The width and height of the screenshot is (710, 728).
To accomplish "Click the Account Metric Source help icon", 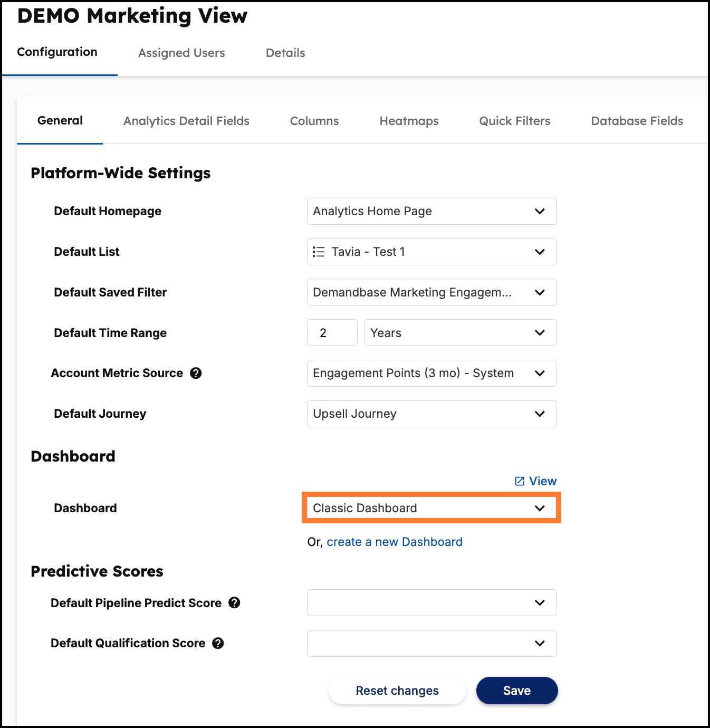I will pyautogui.click(x=196, y=373).
